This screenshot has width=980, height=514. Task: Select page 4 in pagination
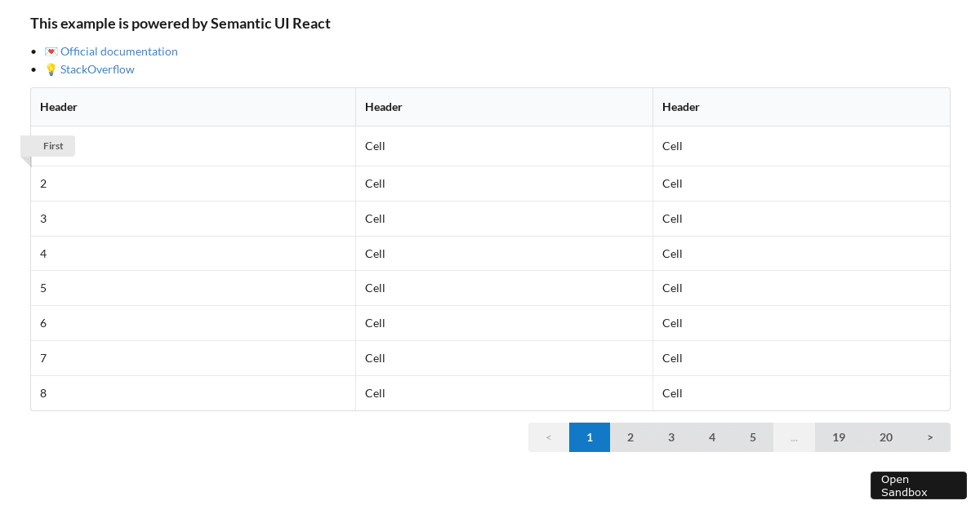pyautogui.click(x=712, y=437)
